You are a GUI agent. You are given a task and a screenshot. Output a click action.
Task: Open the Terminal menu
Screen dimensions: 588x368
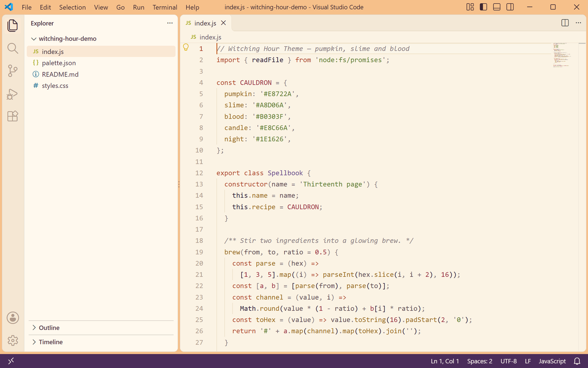click(x=165, y=7)
